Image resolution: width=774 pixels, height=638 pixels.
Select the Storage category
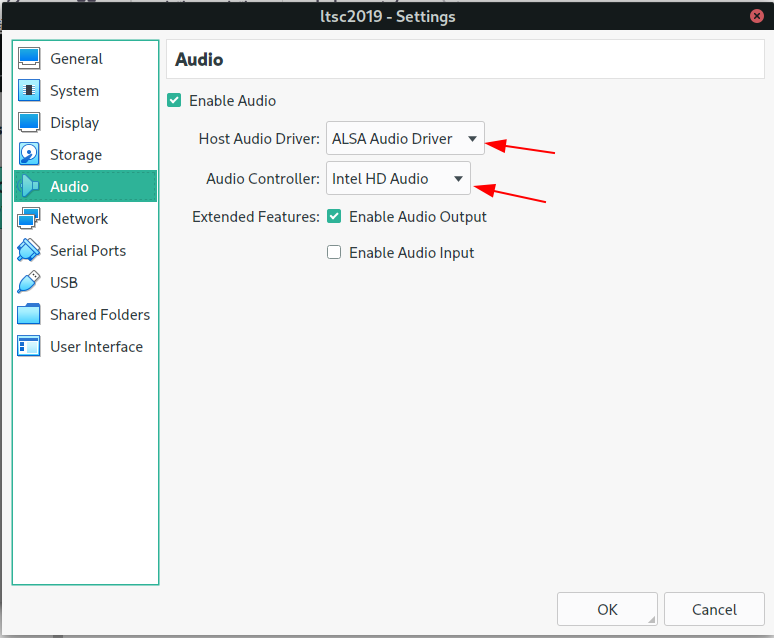(x=85, y=154)
